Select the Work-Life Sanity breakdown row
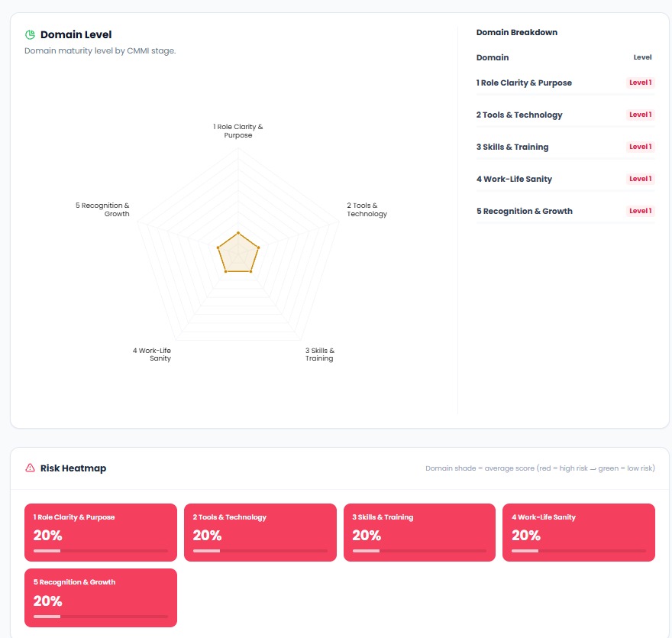 tap(565, 180)
